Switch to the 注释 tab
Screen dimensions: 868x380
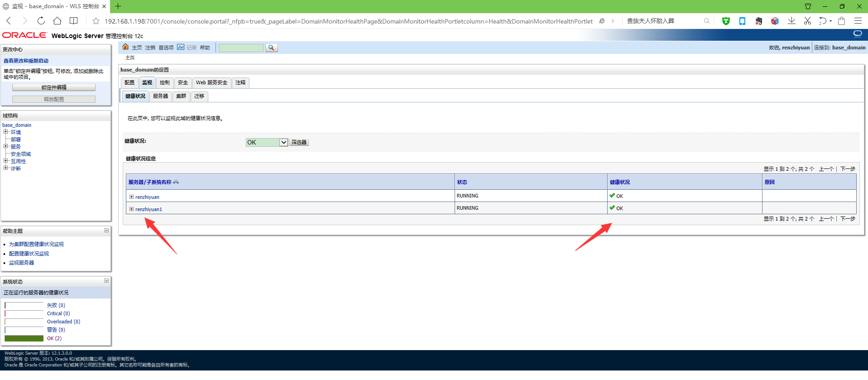click(x=240, y=82)
